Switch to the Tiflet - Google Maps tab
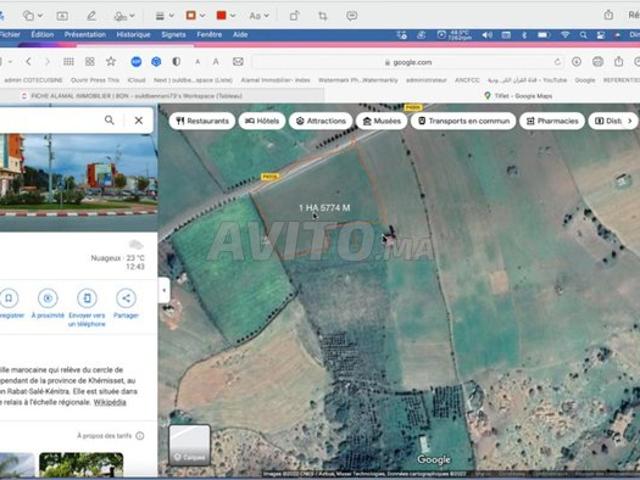 (517, 96)
